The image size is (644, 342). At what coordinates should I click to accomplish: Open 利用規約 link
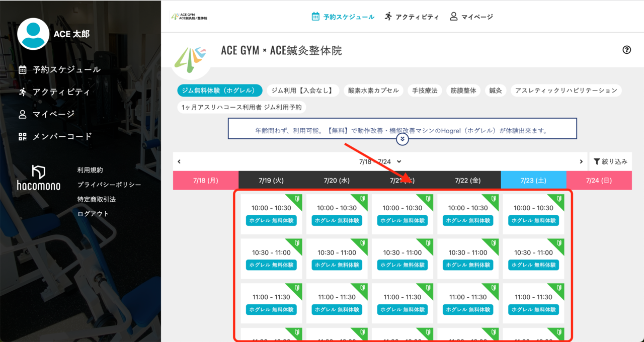point(90,170)
